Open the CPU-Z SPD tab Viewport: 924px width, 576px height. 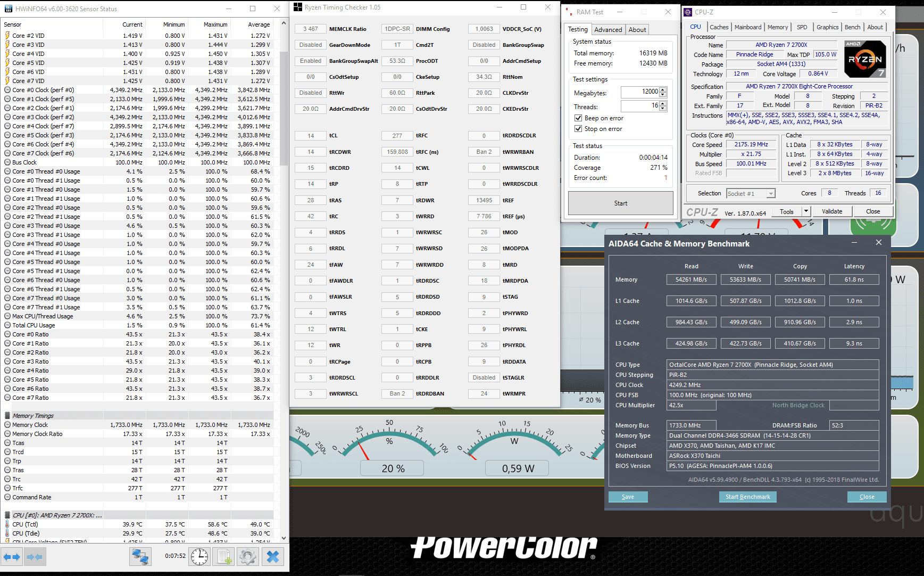pos(802,27)
